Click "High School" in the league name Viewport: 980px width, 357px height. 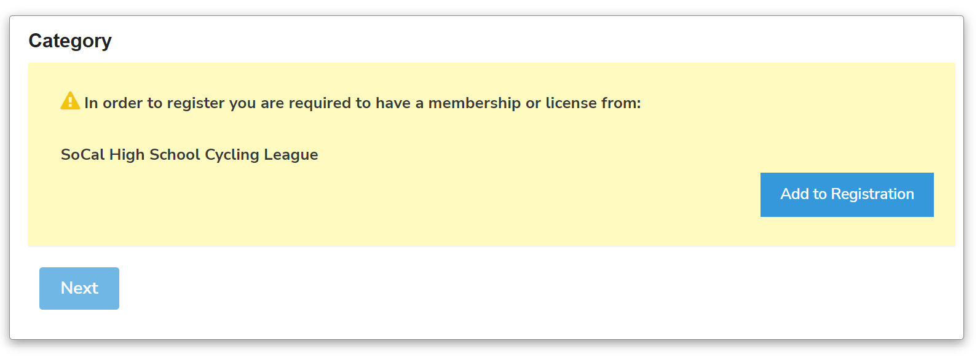coord(155,155)
